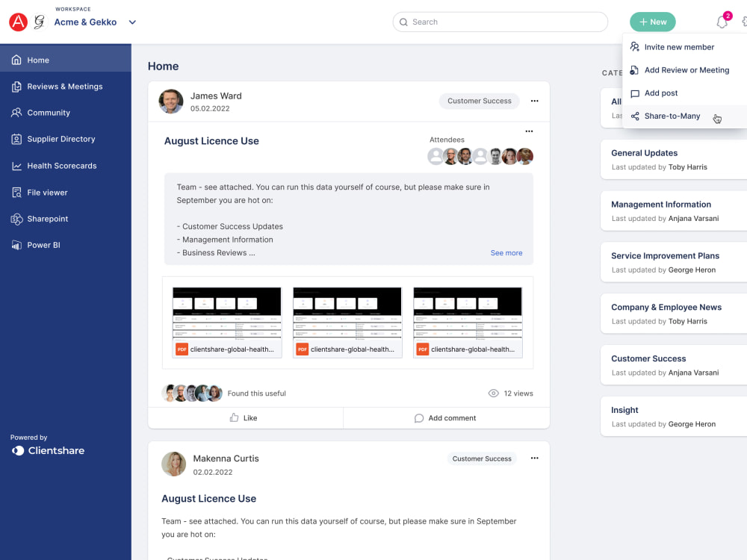Click the red Acme logo icon

(x=18, y=22)
